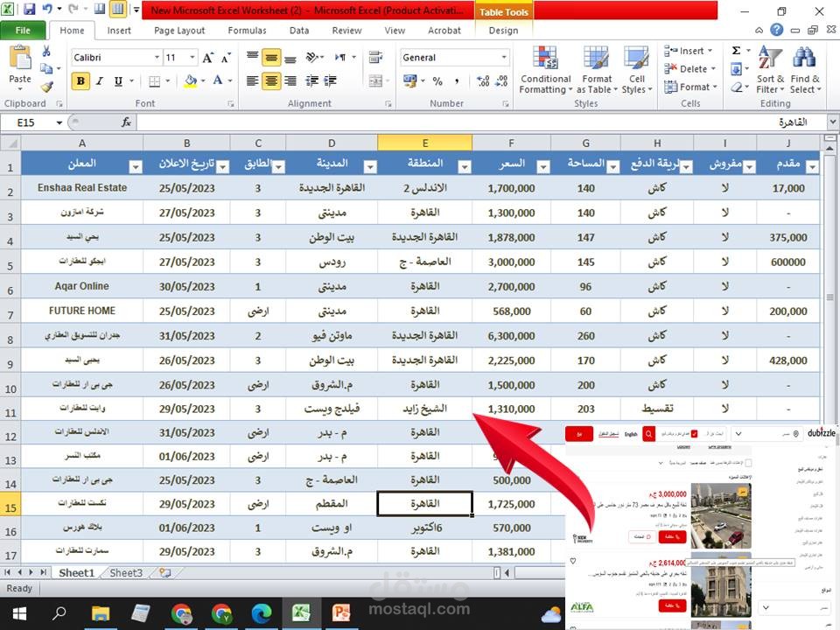Open File Explorer from taskbar
The image size is (840, 630).
tap(100, 612)
